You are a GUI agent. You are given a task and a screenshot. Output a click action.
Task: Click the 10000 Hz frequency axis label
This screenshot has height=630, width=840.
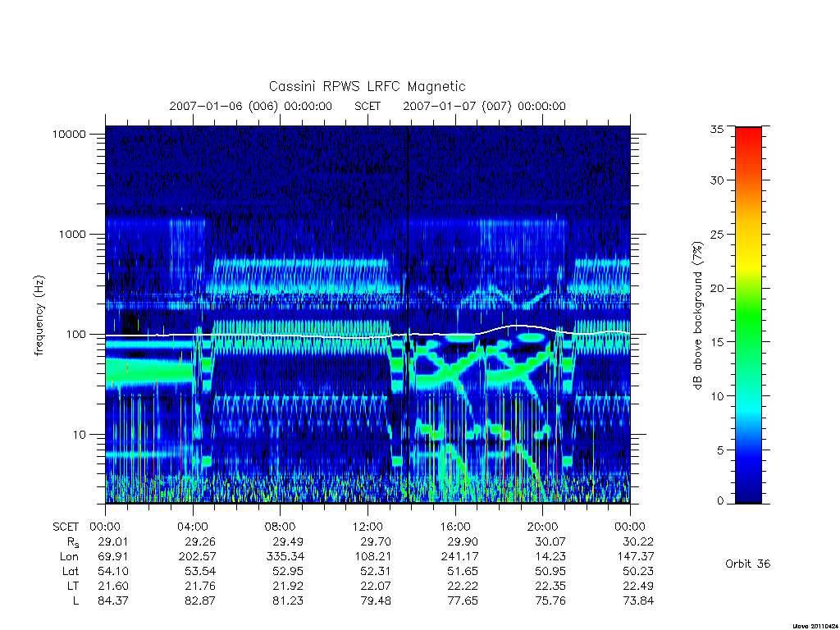pyautogui.click(x=69, y=134)
